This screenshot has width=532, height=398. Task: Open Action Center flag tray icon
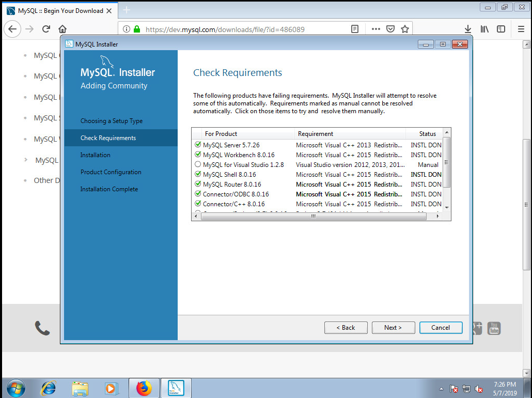453,389
